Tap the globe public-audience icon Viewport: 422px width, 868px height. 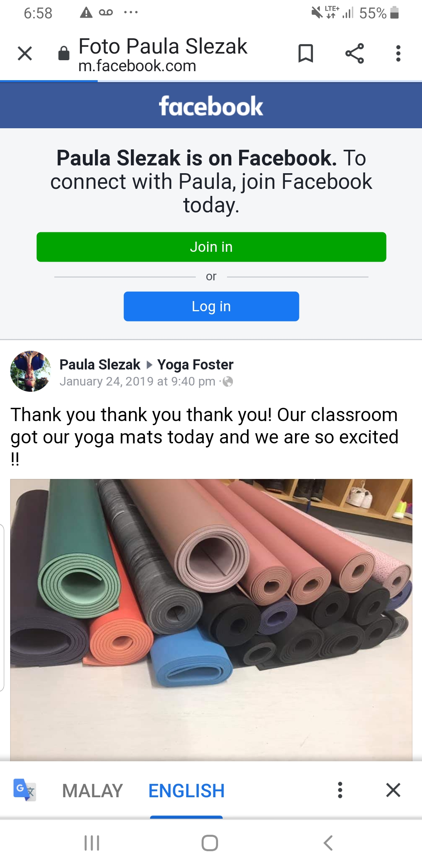(228, 382)
